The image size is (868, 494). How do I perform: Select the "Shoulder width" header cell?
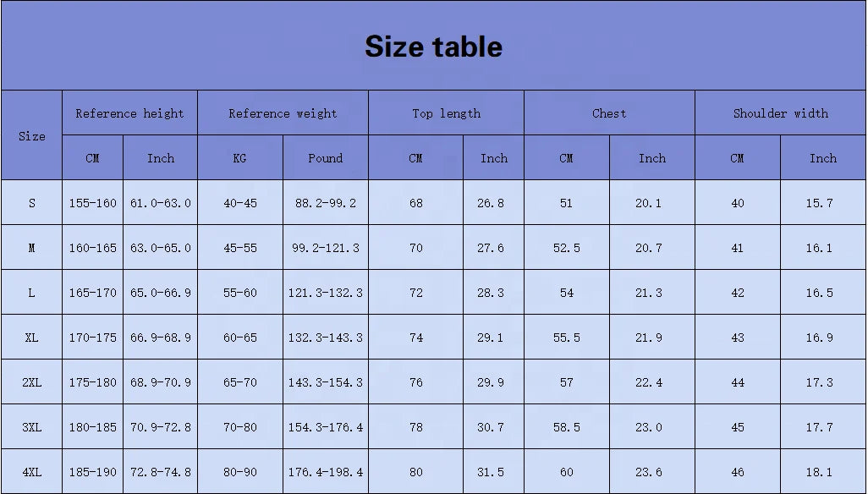pyautogui.click(x=780, y=113)
